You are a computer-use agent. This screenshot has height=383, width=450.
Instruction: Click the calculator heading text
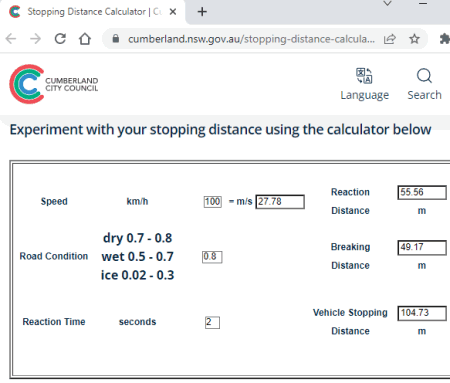click(x=220, y=129)
